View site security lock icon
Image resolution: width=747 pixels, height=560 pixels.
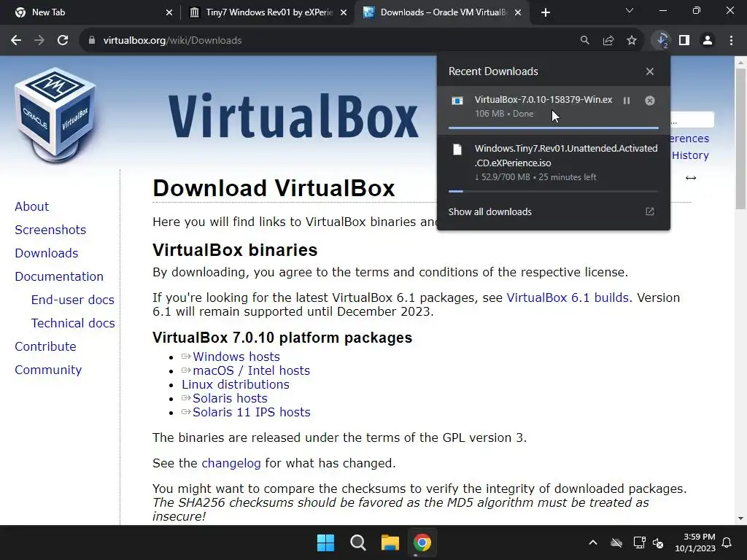[x=91, y=41]
